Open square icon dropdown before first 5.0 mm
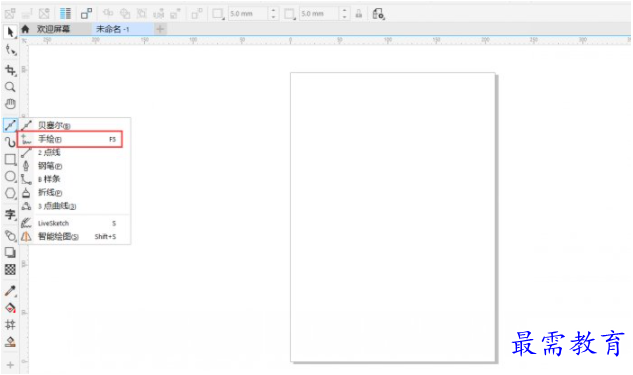The width and height of the screenshot is (633, 375). pyautogui.click(x=218, y=14)
